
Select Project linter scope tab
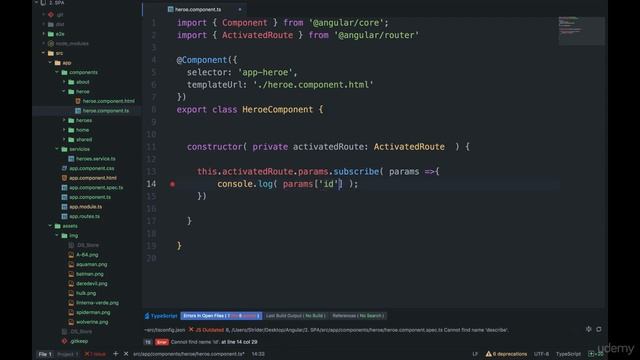coord(67,354)
